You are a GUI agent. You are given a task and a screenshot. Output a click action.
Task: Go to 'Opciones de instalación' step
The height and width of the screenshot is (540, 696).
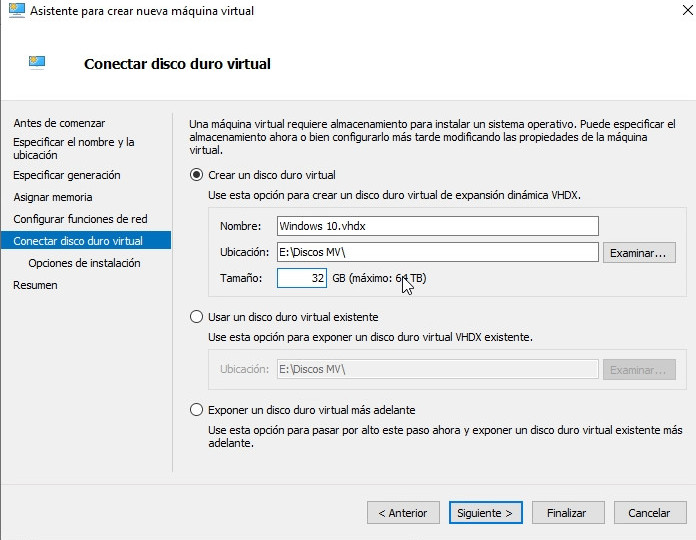tap(84, 263)
